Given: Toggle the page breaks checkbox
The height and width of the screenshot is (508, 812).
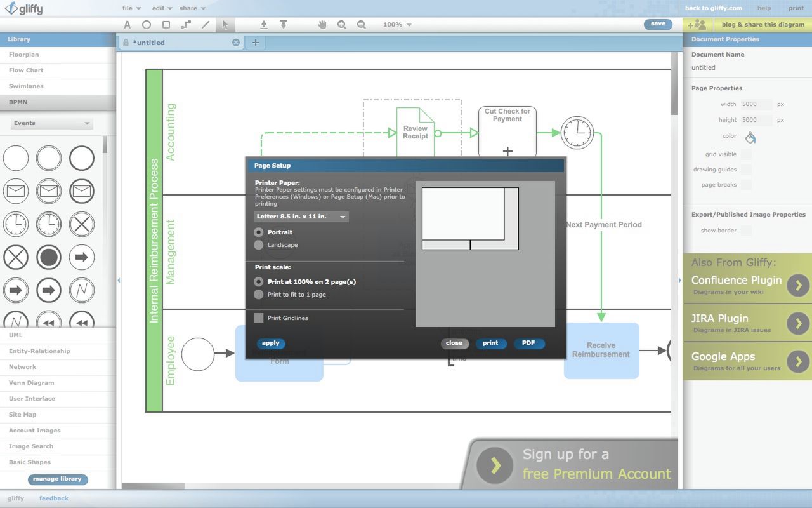Looking at the screenshot, I should coord(746,185).
